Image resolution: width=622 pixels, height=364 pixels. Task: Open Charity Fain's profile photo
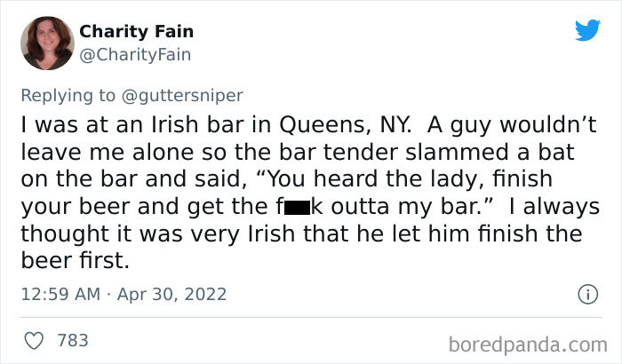pyautogui.click(x=46, y=43)
